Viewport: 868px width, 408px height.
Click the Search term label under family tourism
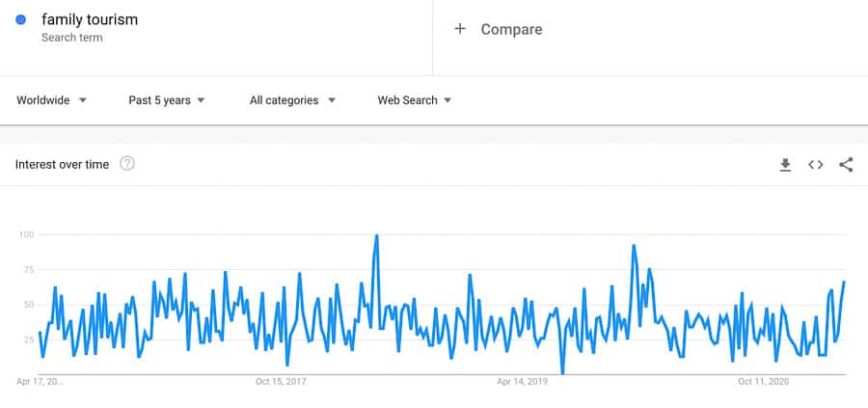pos(71,38)
